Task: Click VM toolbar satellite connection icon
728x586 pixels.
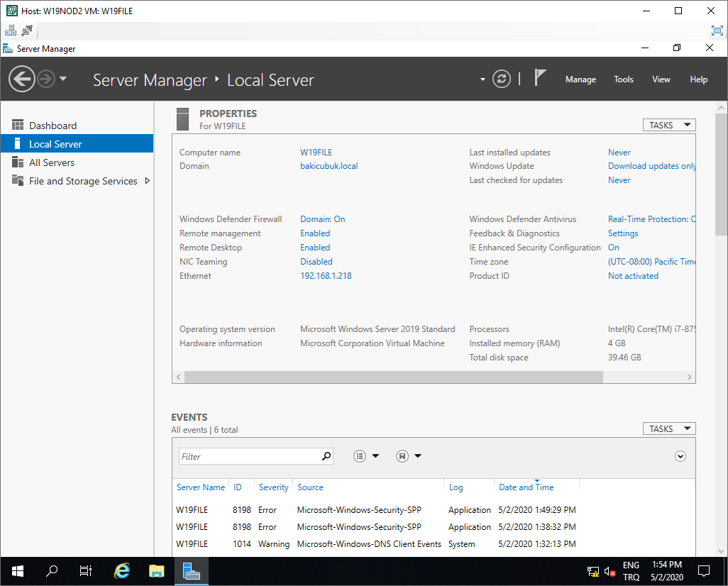Action: pos(27,31)
